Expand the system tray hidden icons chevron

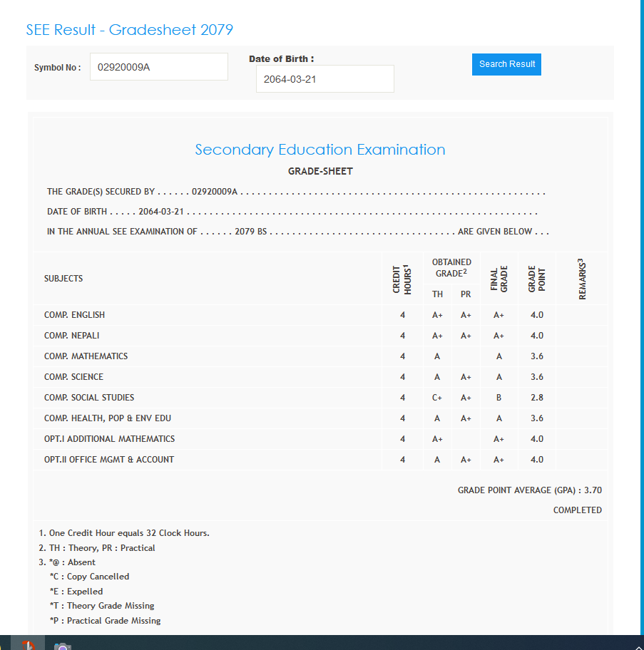click(x=638, y=645)
